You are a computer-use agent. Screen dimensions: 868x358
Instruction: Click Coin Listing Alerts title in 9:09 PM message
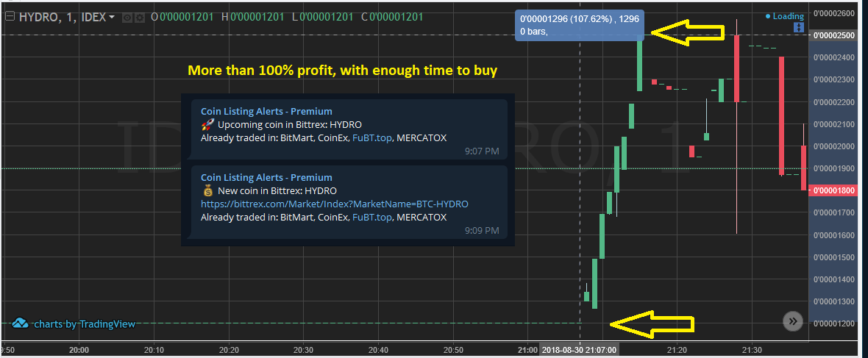[266, 177]
